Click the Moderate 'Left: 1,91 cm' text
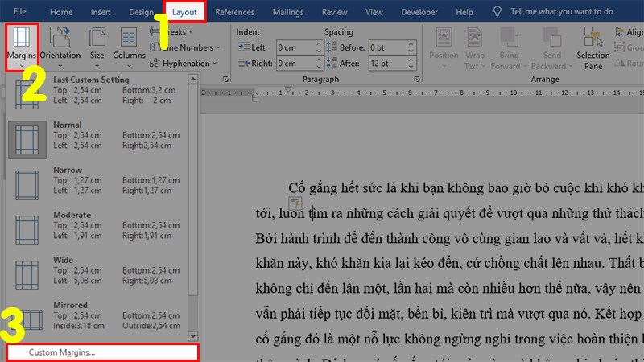 coord(77,236)
